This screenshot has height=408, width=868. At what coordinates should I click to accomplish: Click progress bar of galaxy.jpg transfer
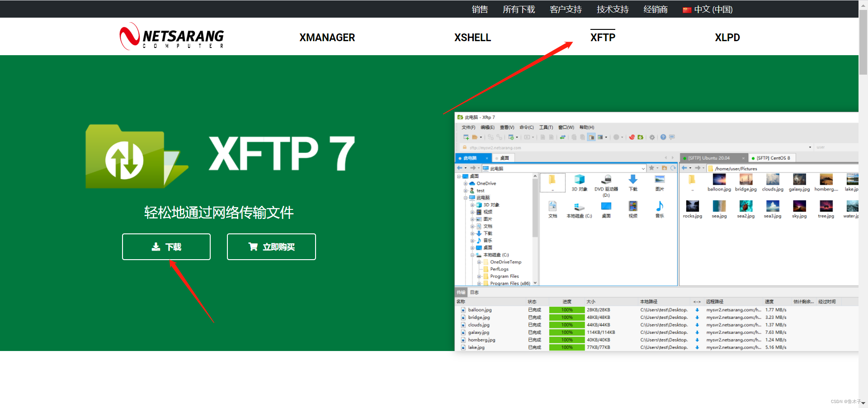tap(567, 332)
